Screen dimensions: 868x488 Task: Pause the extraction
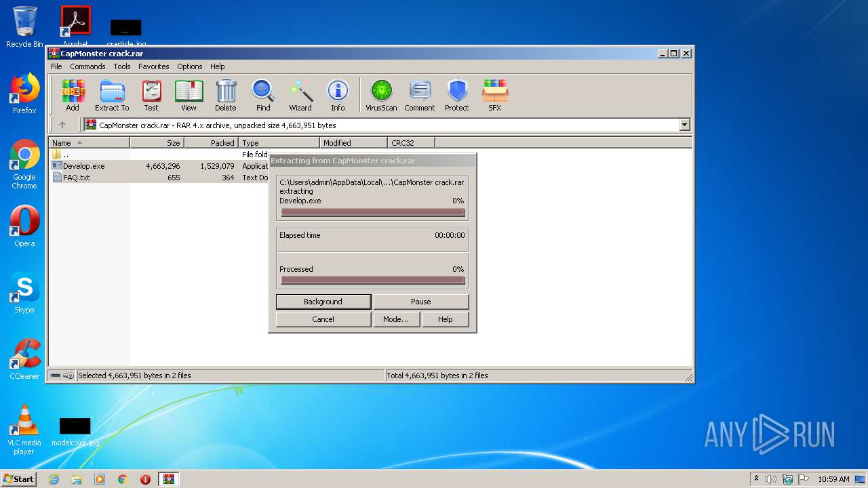point(421,302)
